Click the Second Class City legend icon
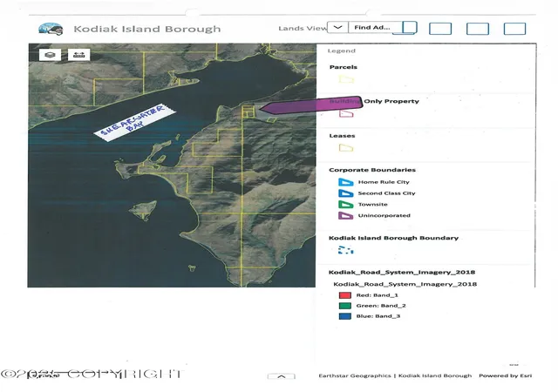Viewport: 558px width, 392px height. [x=345, y=193]
